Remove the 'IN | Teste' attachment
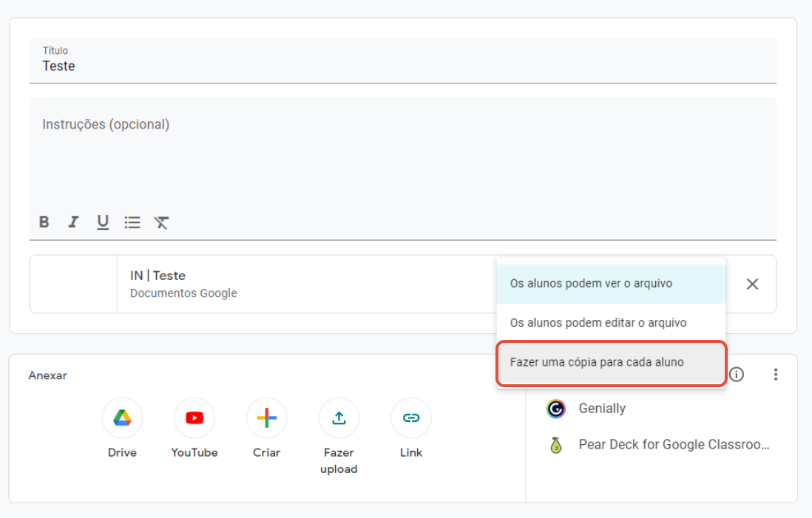This screenshot has height=518, width=812. [x=752, y=284]
